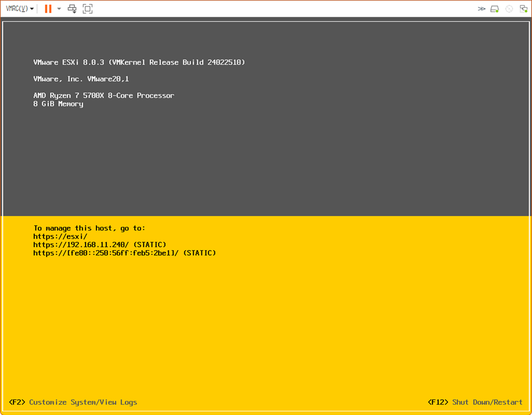Send Ctrl+Alt+Del to the virtual machine
This screenshot has height=415, width=532.
click(x=72, y=9)
